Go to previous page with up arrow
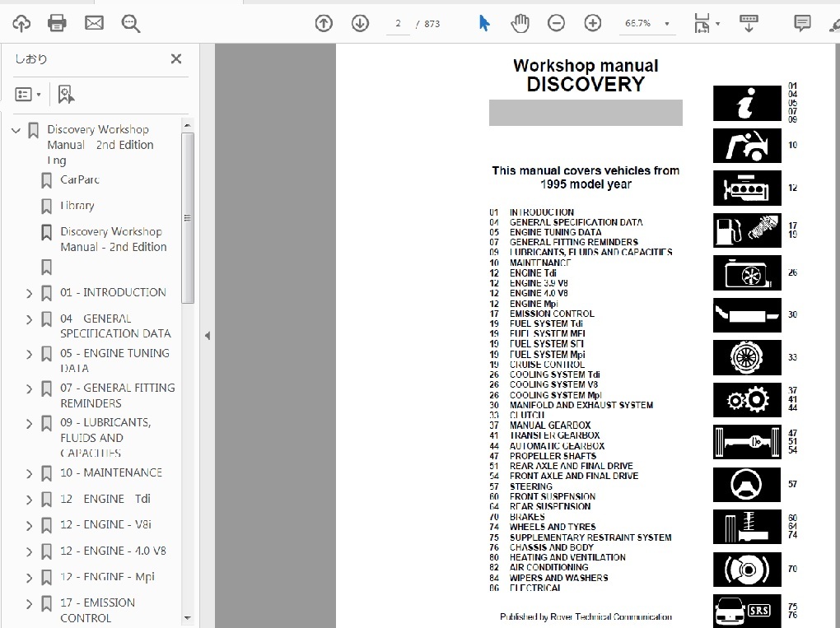The height and width of the screenshot is (628, 840). pos(324,24)
